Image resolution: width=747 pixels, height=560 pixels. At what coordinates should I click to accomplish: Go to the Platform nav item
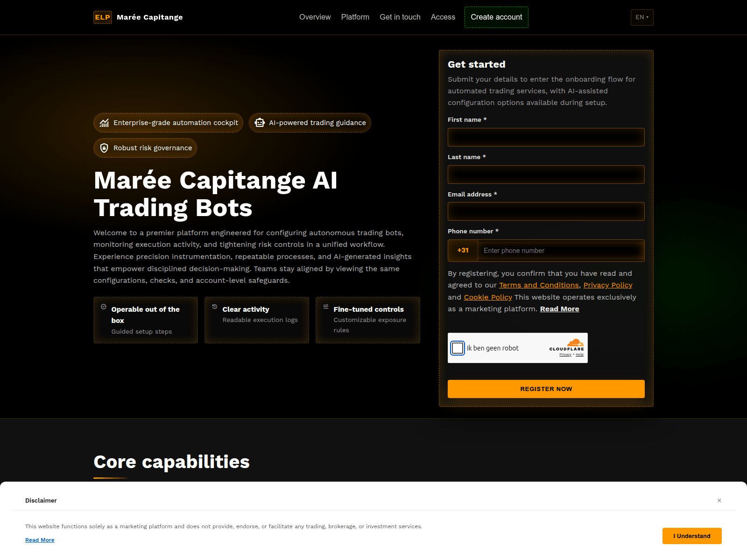355,17
